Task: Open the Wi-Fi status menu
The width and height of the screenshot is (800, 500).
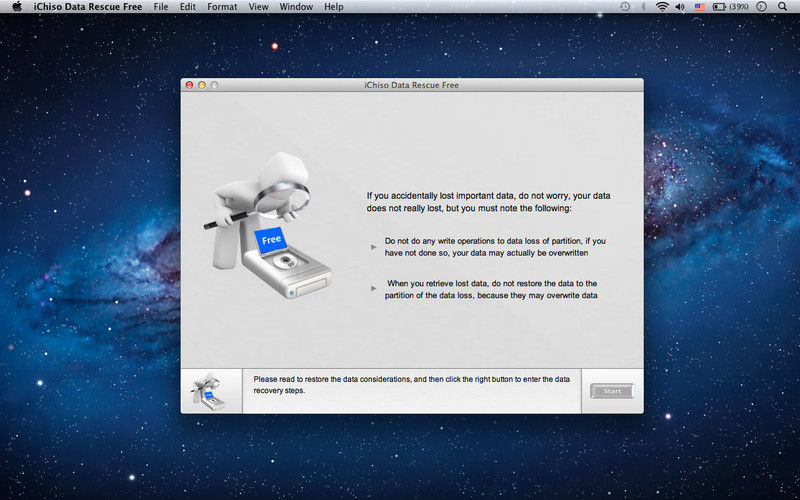Action: [x=662, y=7]
